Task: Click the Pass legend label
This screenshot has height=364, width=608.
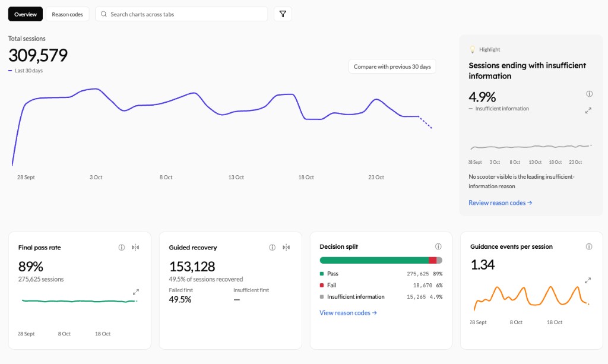Action: click(x=332, y=274)
